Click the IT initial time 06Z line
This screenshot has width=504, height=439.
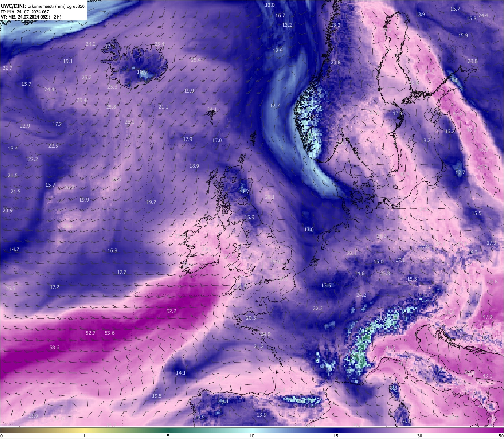[25, 12]
